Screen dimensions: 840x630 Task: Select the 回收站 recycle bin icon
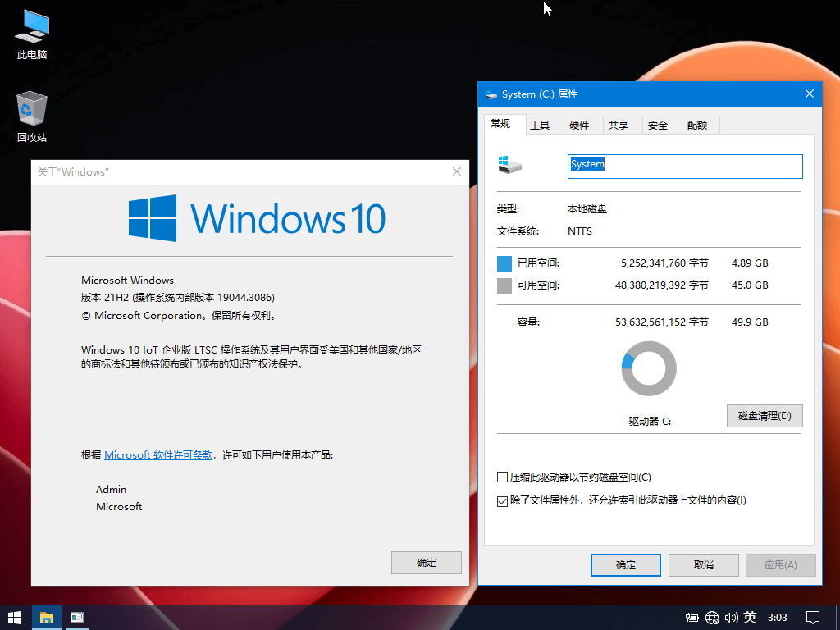(x=32, y=116)
